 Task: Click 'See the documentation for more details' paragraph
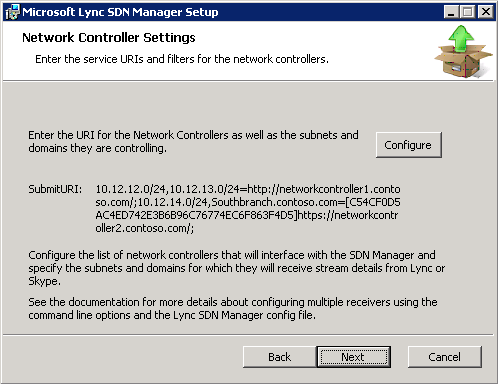tap(233, 308)
